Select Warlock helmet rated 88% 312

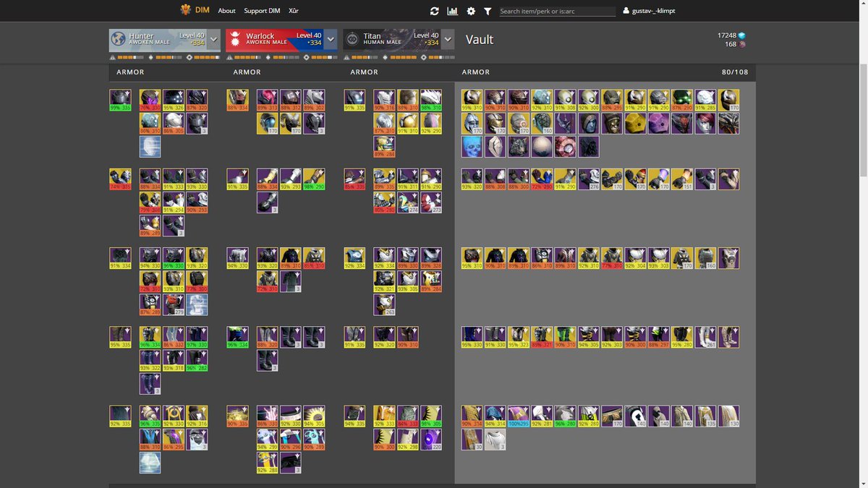click(290, 100)
